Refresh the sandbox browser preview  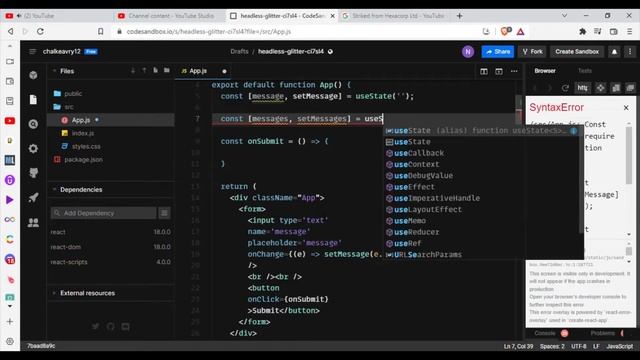[565, 88]
